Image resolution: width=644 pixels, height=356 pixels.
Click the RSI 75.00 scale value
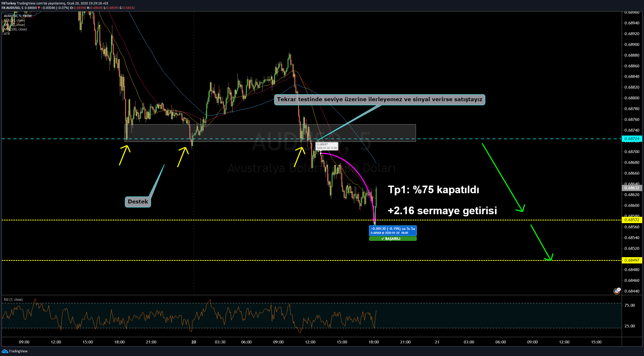pyautogui.click(x=630, y=305)
